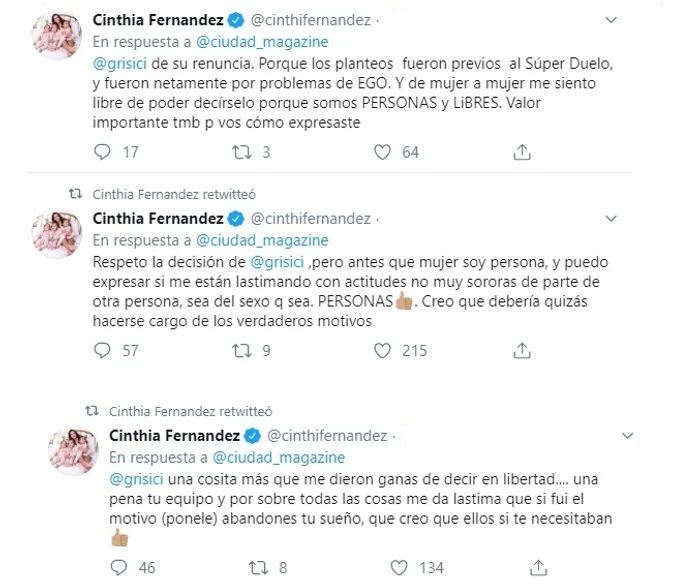Reply to the tweet with 57 replies

click(102, 351)
